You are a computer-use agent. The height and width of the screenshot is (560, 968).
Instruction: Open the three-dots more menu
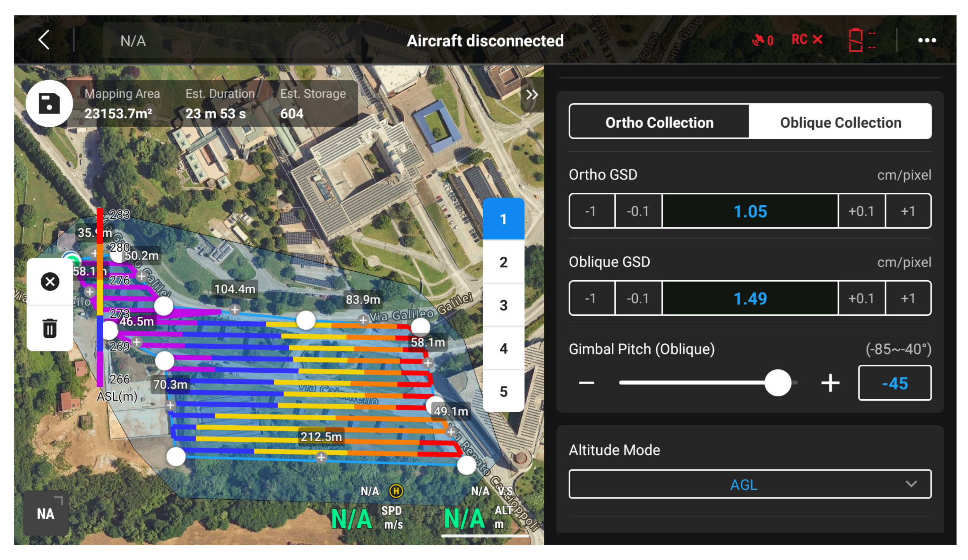tap(927, 40)
